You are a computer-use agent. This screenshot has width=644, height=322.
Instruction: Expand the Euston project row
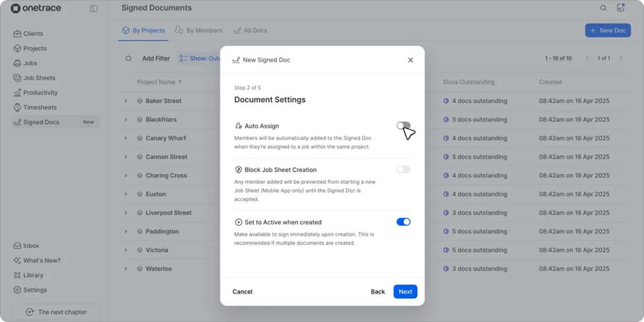(126, 194)
